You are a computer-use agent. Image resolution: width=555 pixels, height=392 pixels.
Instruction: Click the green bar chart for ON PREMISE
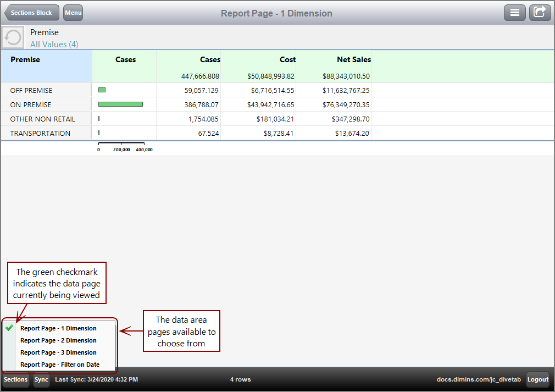[x=120, y=104]
